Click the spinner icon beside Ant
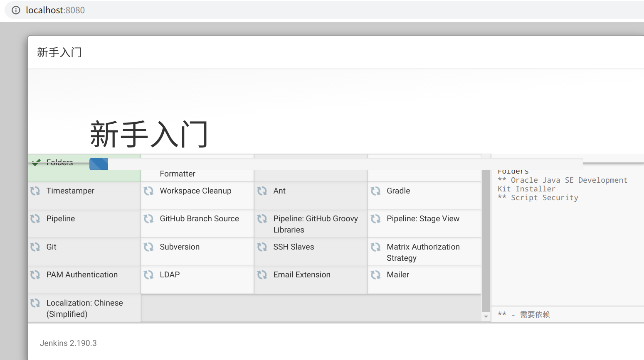644x360 pixels. tap(262, 191)
